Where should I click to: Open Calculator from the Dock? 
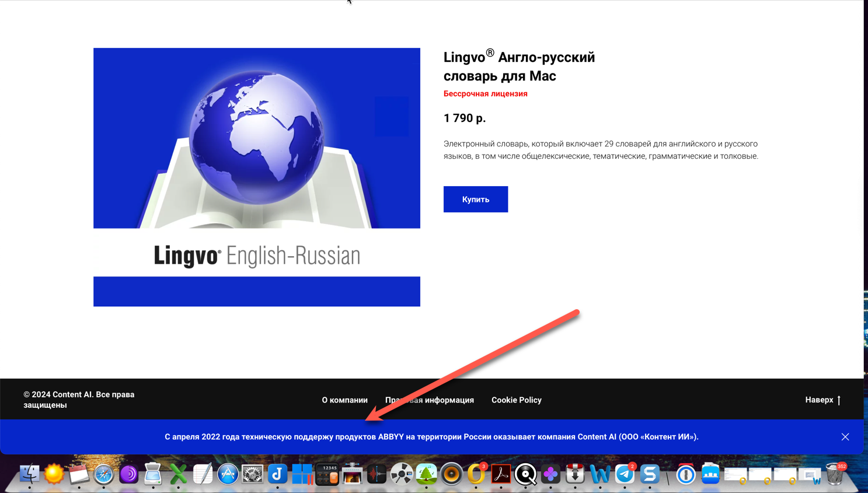pyautogui.click(x=327, y=474)
